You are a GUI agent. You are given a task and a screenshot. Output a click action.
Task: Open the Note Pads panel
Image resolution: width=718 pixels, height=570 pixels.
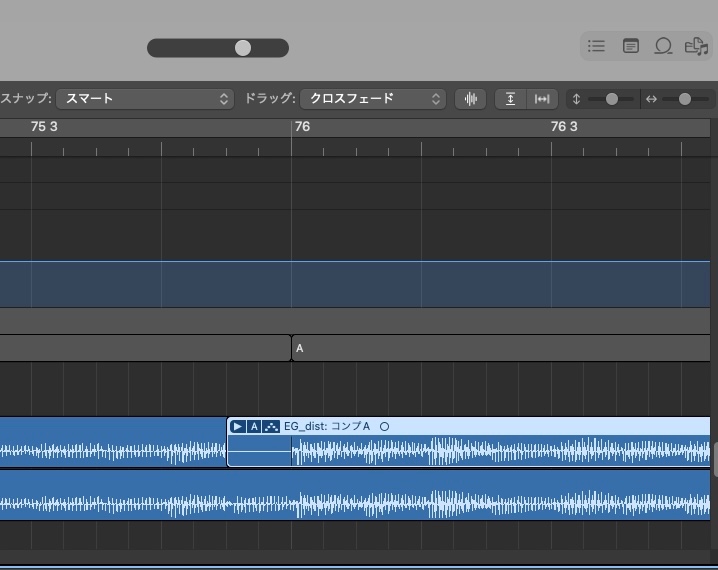coord(630,46)
